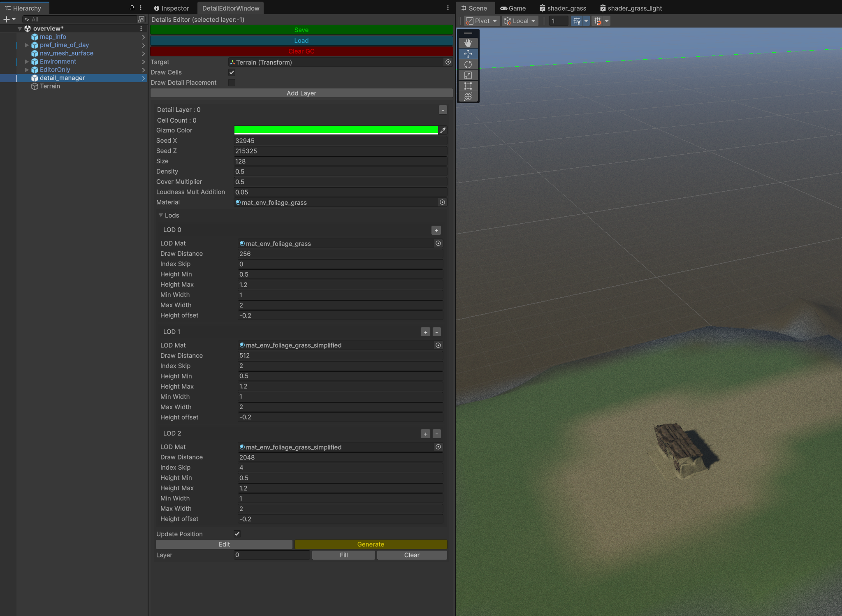
Task: Enable Draw Detail Placement checkbox
Action: (x=232, y=83)
